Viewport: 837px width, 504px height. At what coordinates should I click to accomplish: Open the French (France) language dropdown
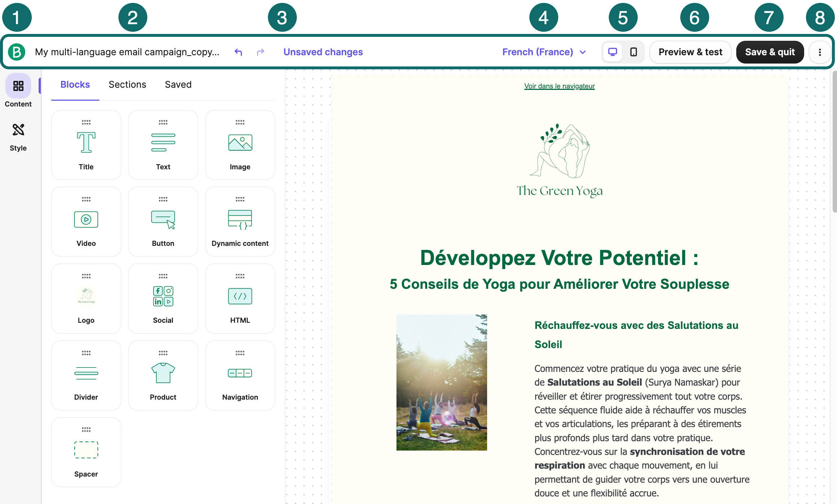[544, 52]
